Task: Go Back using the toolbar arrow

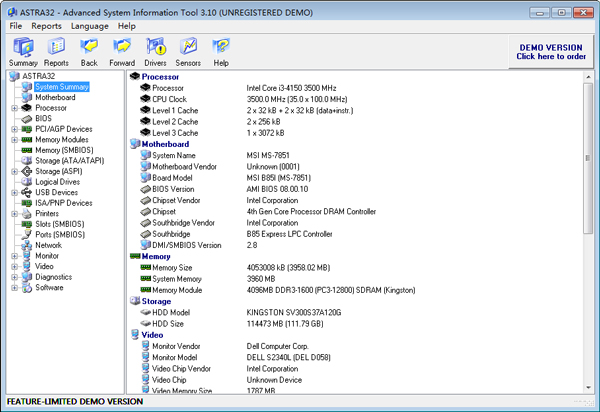Action: pos(89,47)
